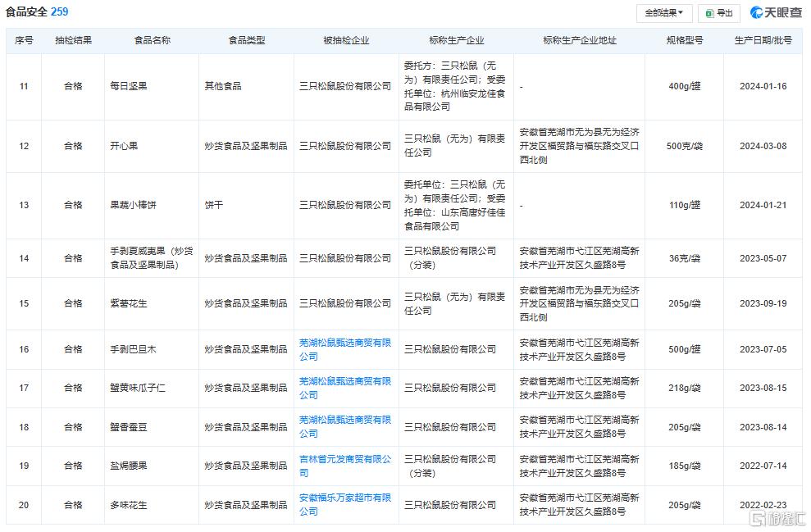Click the 标称生产企业地址 column header

579,40
